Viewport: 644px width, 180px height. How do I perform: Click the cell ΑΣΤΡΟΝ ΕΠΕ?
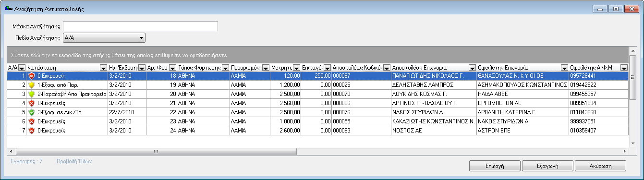tap(522, 131)
